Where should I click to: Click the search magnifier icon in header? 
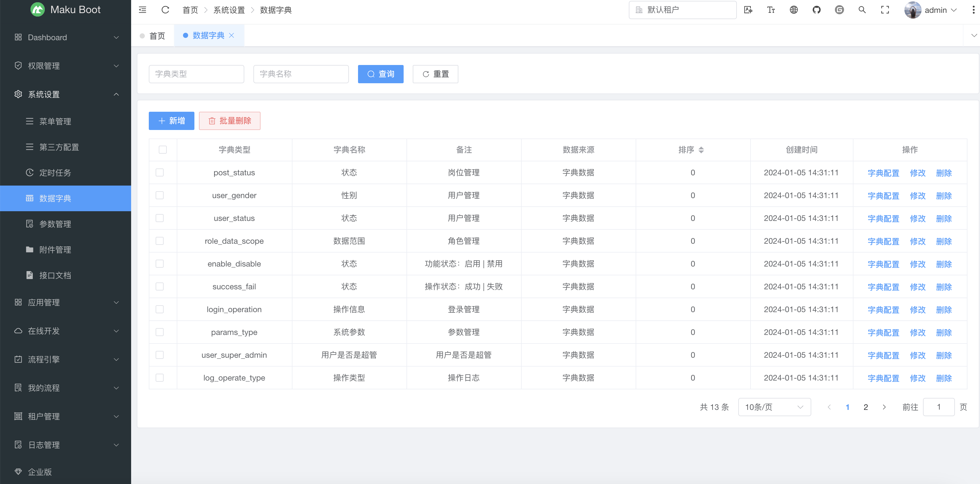[862, 10]
